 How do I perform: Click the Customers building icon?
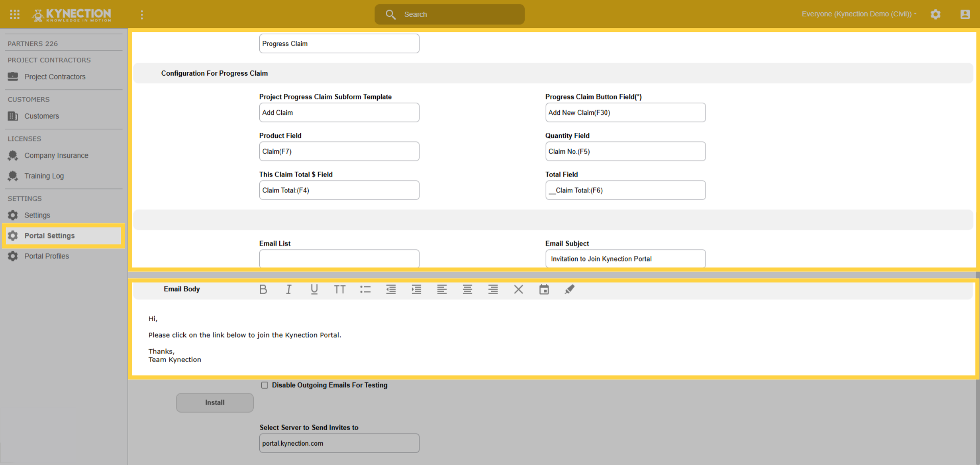[x=13, y=116]
